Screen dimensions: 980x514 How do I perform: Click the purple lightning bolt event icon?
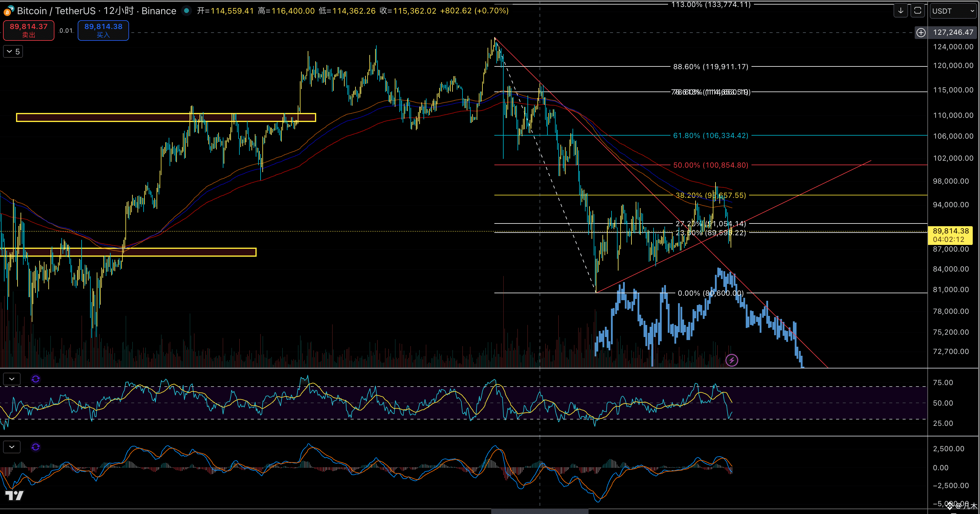(x=732, y=360)
